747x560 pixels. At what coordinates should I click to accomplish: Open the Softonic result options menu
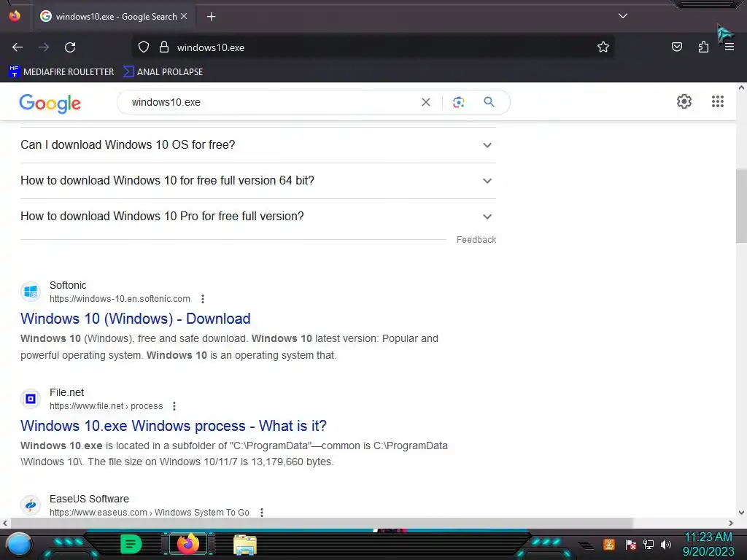click(x=203, y=299)
